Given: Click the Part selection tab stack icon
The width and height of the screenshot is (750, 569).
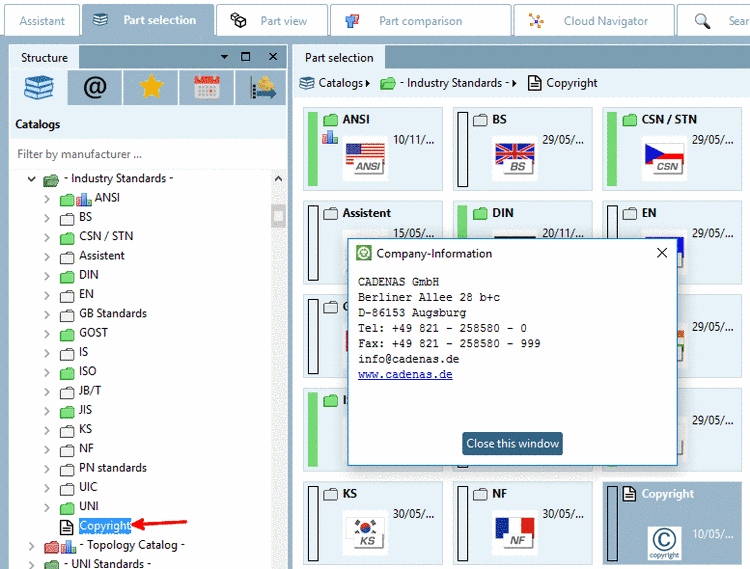Looking at the screenshot, I should coord(100,20).
